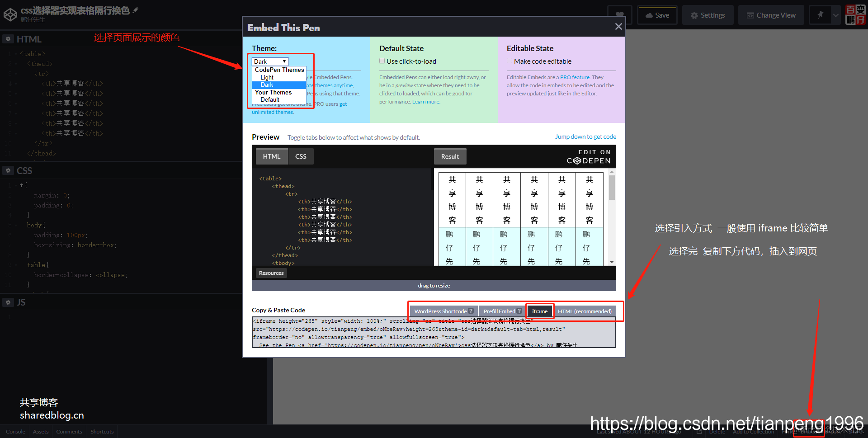
Task: Select the HTML (recommended) embed option
Action: coord(585,311)
